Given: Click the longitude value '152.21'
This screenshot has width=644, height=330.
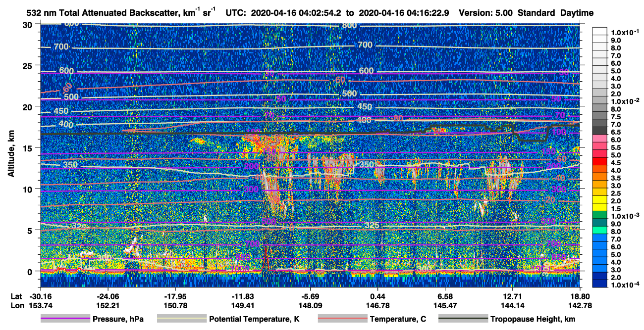Looking at the screenshot, I should (107, 305).
